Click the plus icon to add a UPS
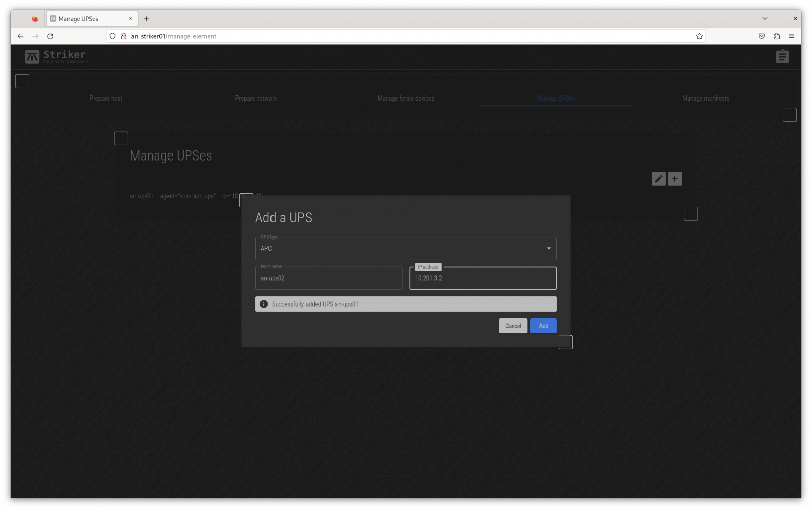 [674, 179]
